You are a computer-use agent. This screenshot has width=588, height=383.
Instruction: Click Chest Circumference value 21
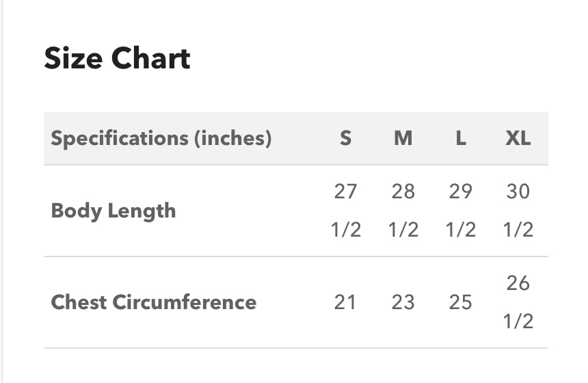click(345, 302)
